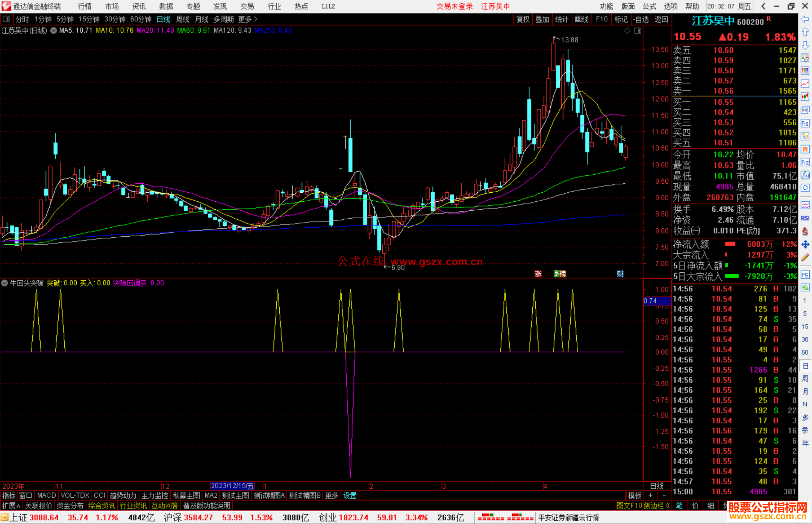
Task: Open the F10 info sidebar icon
Action: coord(805,123)
